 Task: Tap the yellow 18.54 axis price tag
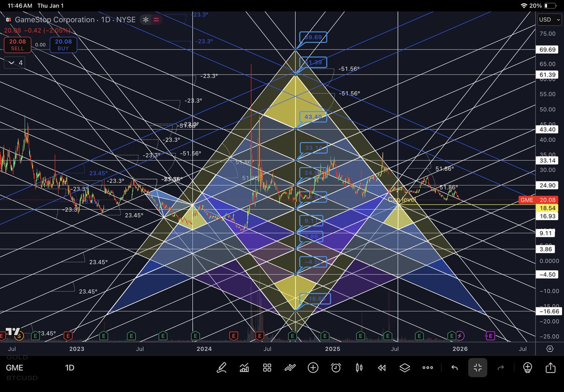click(x=547, y=207)
